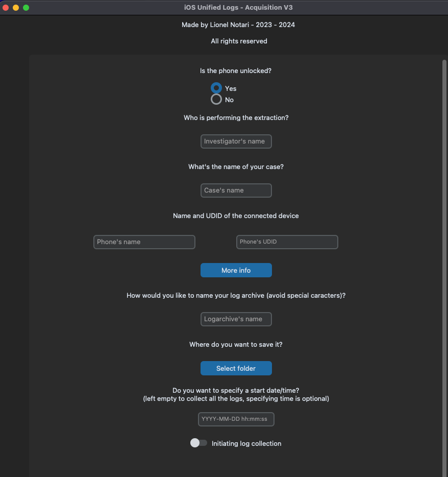The image size is (448, 477).
Task: Click the vertical scrollbar on right
Action: pyautogui.click(x=444, y=268)
